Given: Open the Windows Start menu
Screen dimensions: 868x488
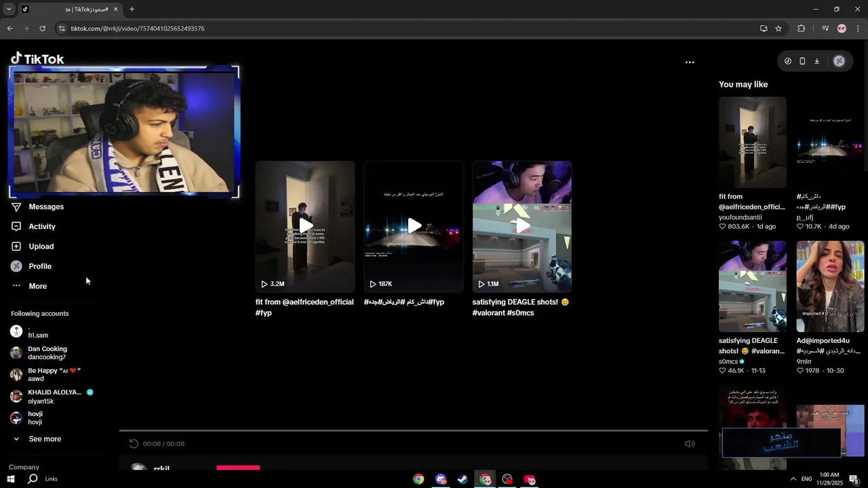Looking at the screenshot, I should 11,479.
